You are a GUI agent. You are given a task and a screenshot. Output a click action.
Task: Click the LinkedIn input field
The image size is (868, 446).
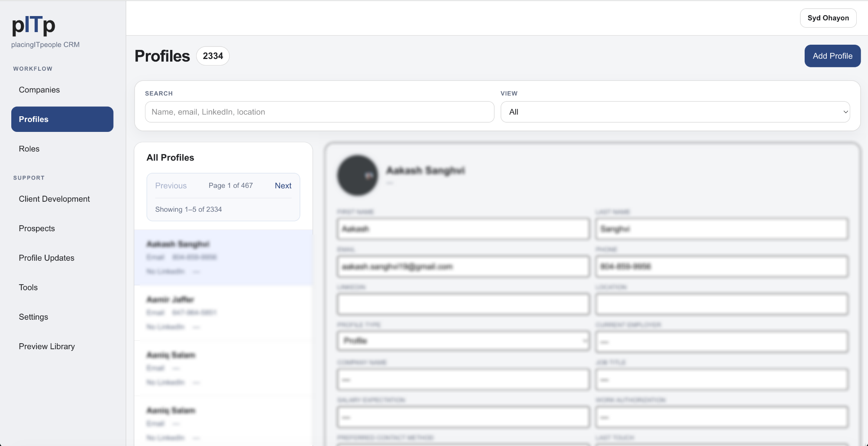coord(463,305)
